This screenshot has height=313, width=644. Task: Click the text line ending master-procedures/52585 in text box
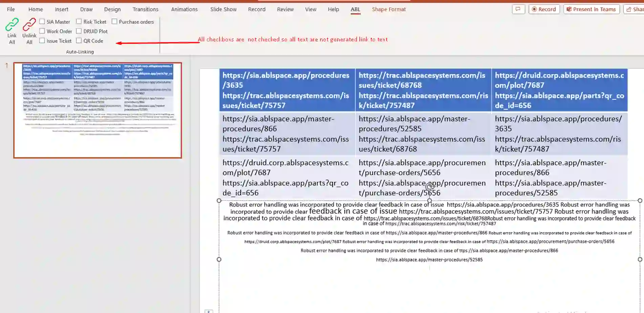click(x=429, y=260)
